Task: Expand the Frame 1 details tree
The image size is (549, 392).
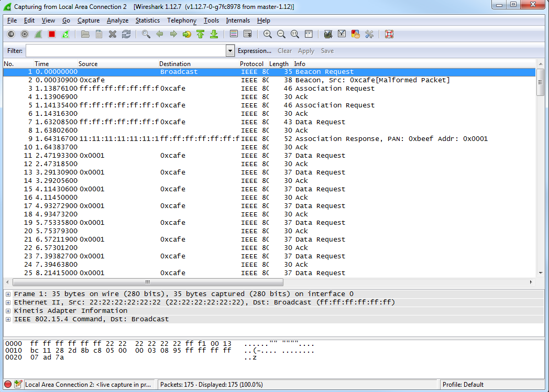Action: [x=8, y=294]
